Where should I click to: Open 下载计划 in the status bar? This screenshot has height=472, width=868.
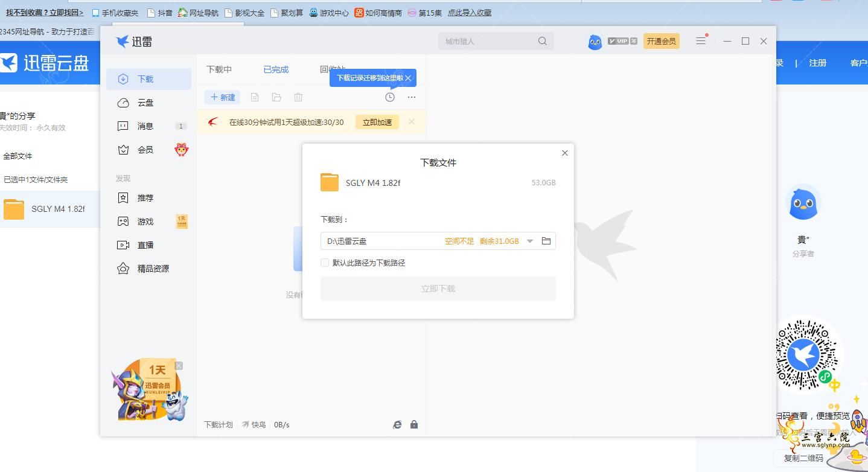pyautogui.click(x=218, y=425)
